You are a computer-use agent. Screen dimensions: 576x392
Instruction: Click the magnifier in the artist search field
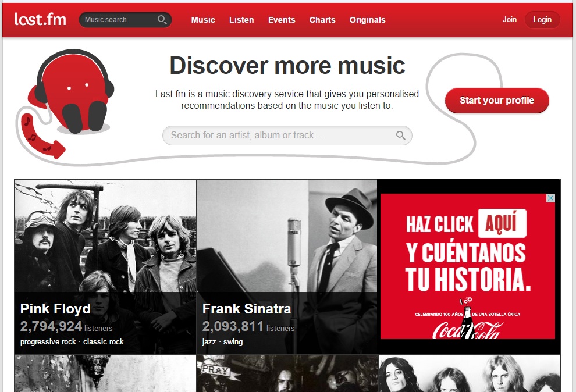(x=400, y=136)
